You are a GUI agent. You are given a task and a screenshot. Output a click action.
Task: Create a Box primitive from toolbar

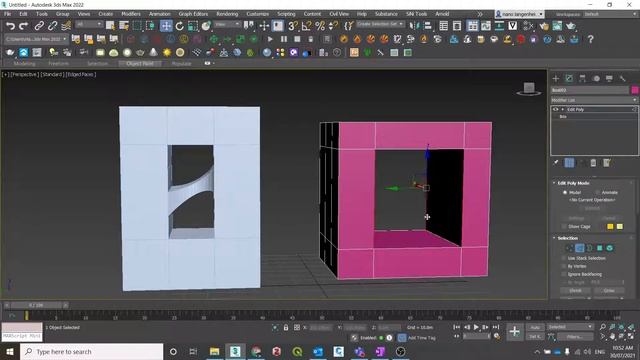100,53
